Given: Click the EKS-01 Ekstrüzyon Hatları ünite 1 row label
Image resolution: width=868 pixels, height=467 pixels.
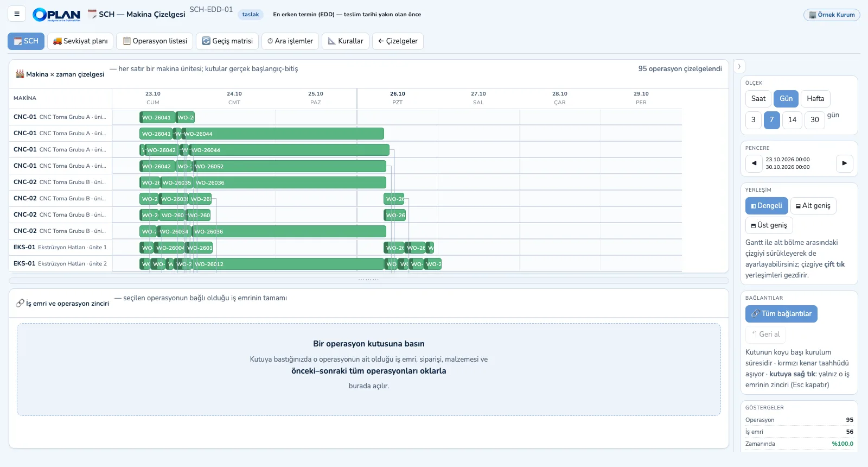Looking at the screenshot, I should [60, 248].
